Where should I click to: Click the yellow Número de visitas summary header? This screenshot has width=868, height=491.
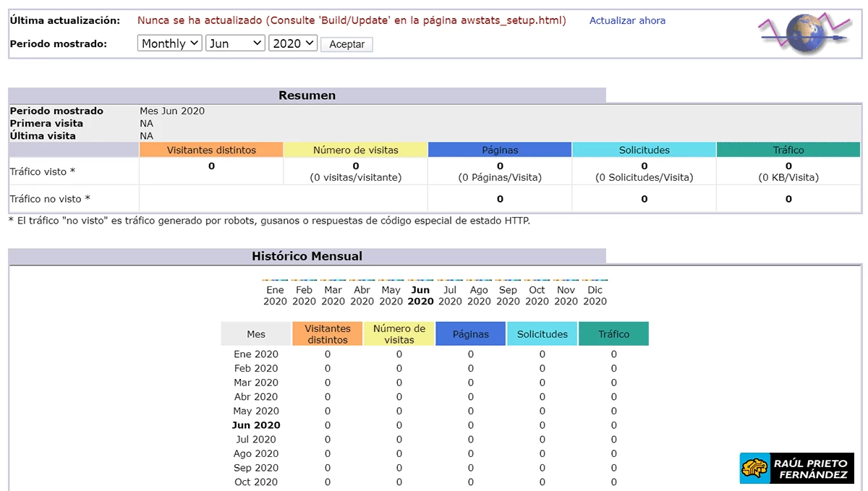coord(355,150)
